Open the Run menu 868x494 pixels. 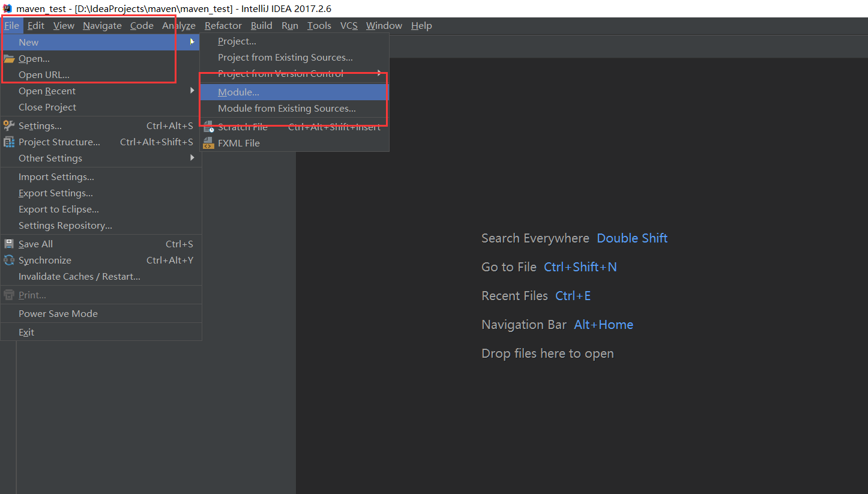coord(290,25)
